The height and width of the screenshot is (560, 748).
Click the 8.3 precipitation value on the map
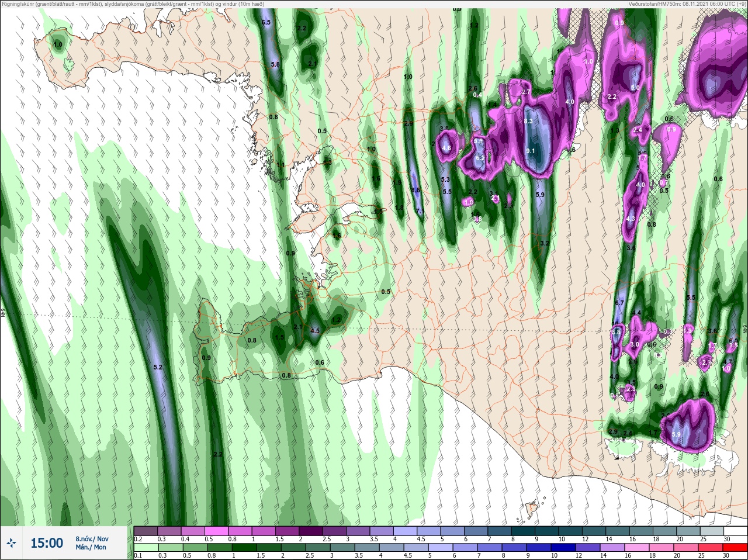(528, 121)
